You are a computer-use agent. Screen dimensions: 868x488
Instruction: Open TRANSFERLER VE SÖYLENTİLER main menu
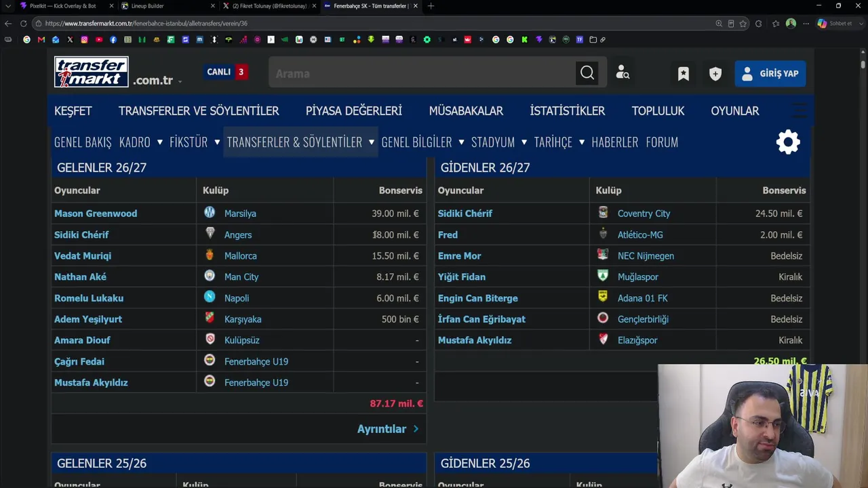199,110
